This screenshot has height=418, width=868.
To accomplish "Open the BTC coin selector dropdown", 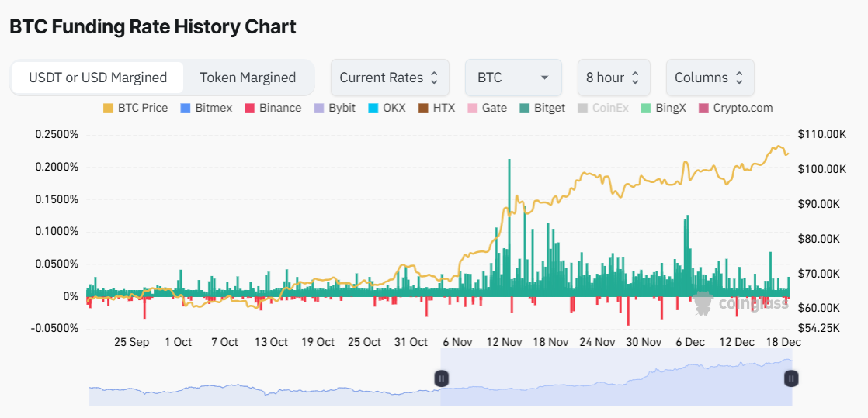I will click(x=513, y=78).
